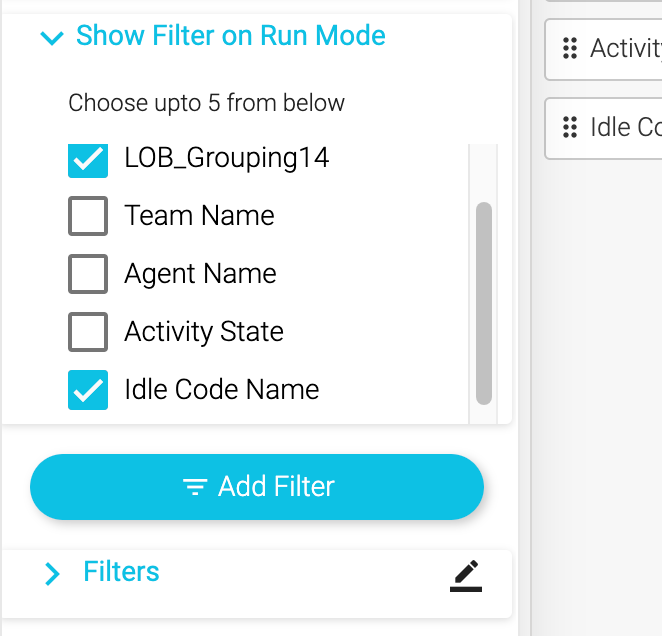Click the drag handle on the Activity item
The height and width of the screenshot is (636, 662).
click(570, 48)
